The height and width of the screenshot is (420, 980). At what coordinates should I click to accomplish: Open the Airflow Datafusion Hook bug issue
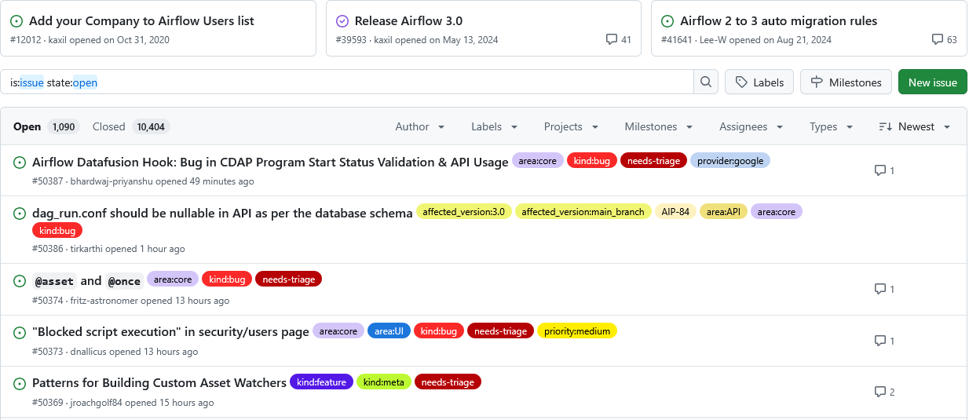(270, 163)
